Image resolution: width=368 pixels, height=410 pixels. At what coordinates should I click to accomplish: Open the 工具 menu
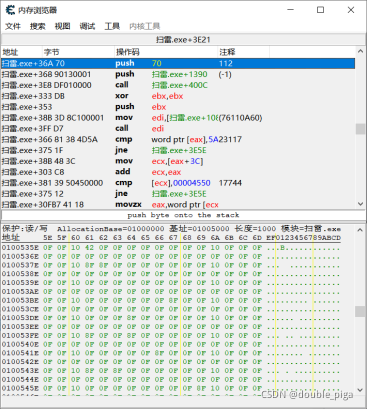coord(112,26)
